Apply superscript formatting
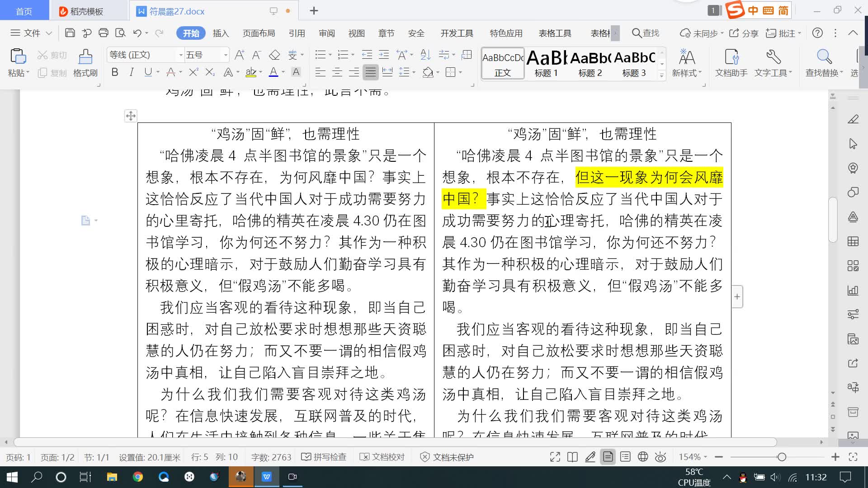This screenshot has width=868, height=488. tap(193, 72)
